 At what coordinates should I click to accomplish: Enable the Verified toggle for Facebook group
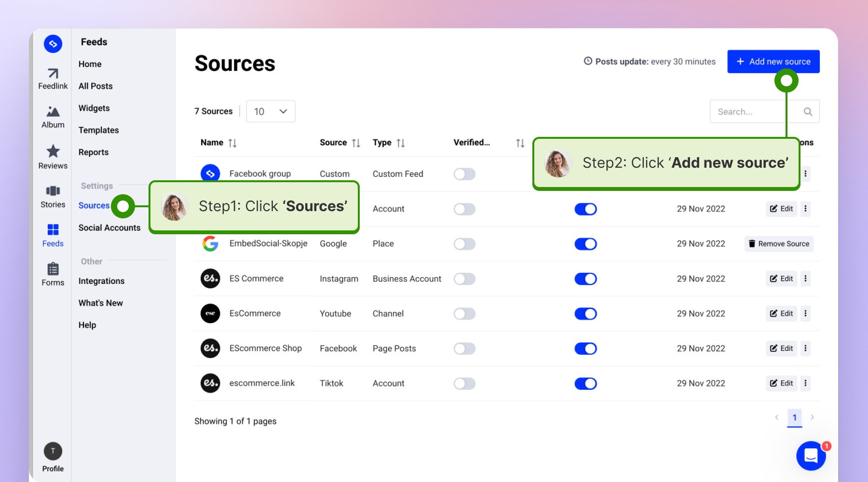coord(464,174)
